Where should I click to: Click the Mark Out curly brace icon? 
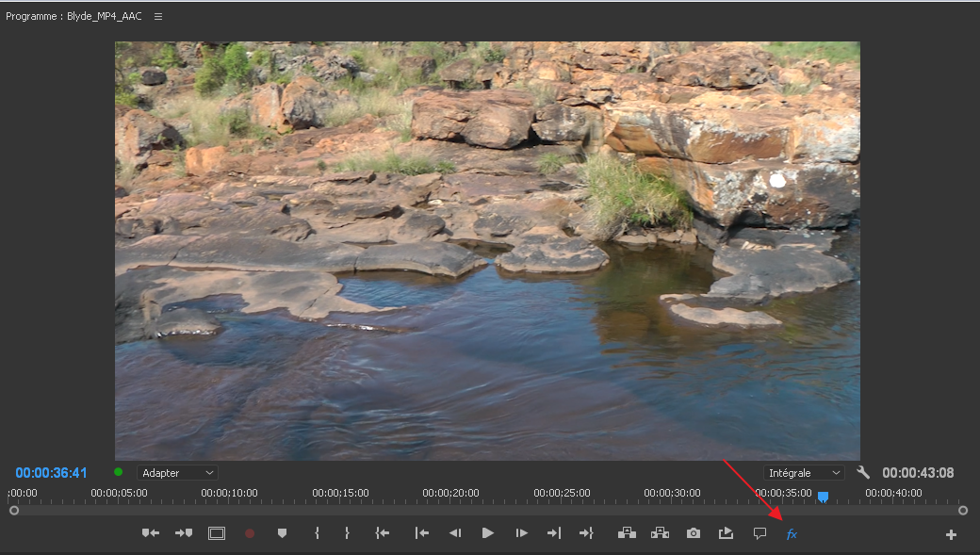(347, 533)
